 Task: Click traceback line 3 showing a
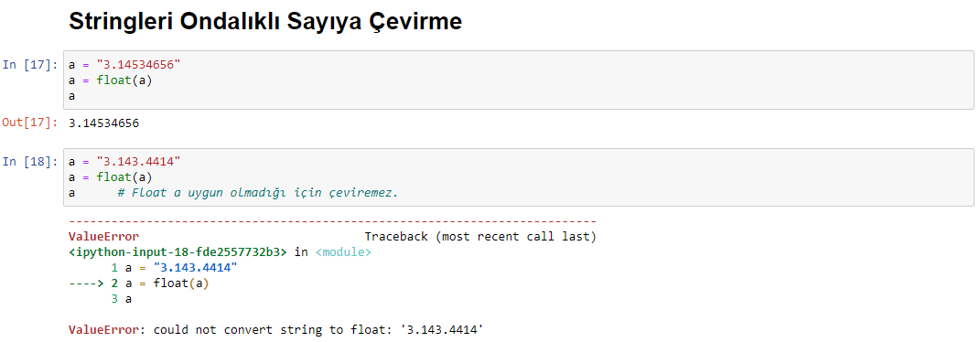click(122, 300)
